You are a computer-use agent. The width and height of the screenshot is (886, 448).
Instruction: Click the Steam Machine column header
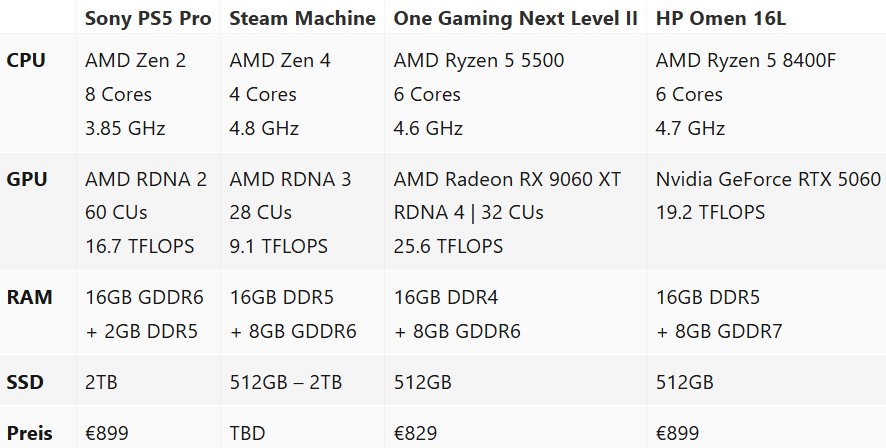pyautogui.click(x=302, y=18)
